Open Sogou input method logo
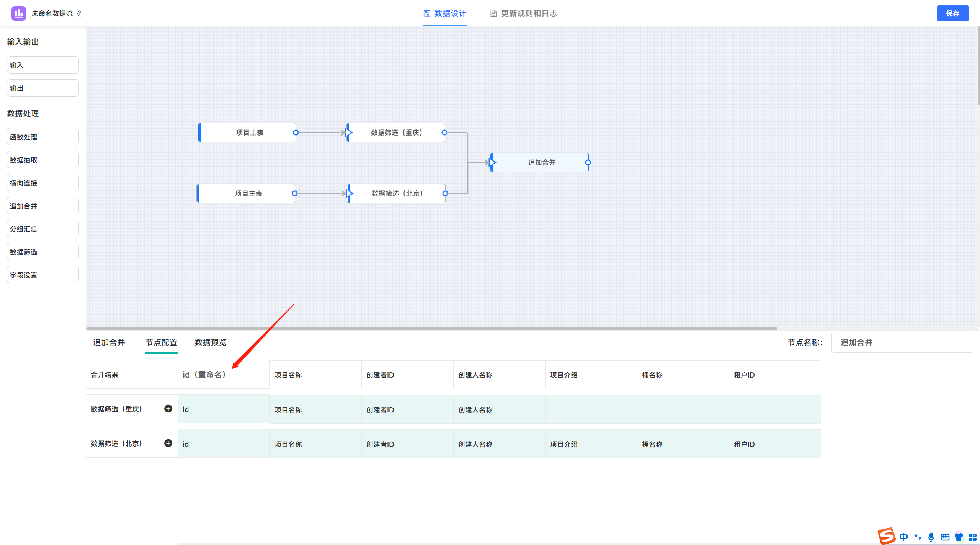 886,536
